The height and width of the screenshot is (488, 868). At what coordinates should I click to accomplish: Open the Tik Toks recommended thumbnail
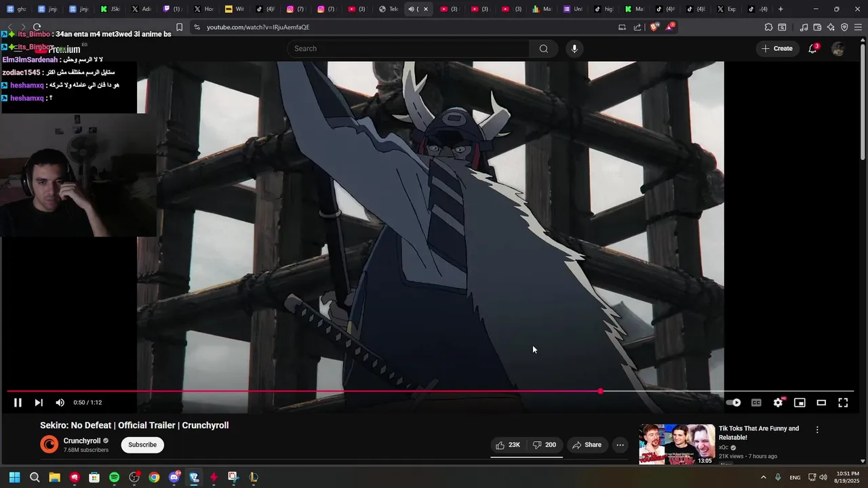677,445
